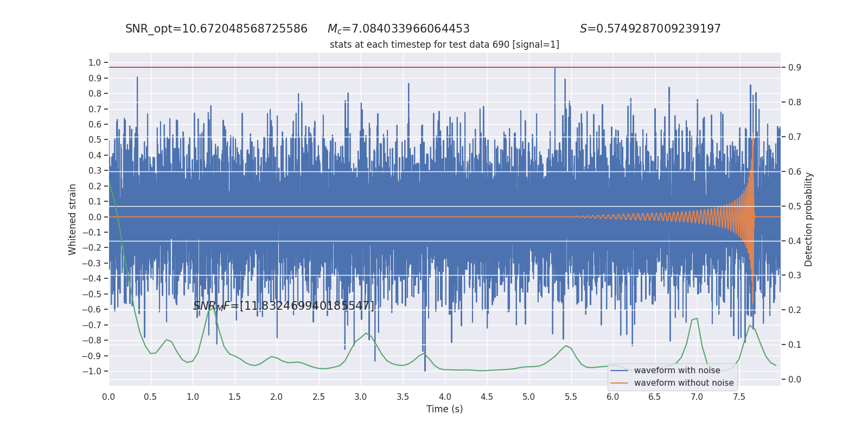Click the x-axis tick label 5.5
The width and height of the screenshot is (868, 434).
point(571,397)
